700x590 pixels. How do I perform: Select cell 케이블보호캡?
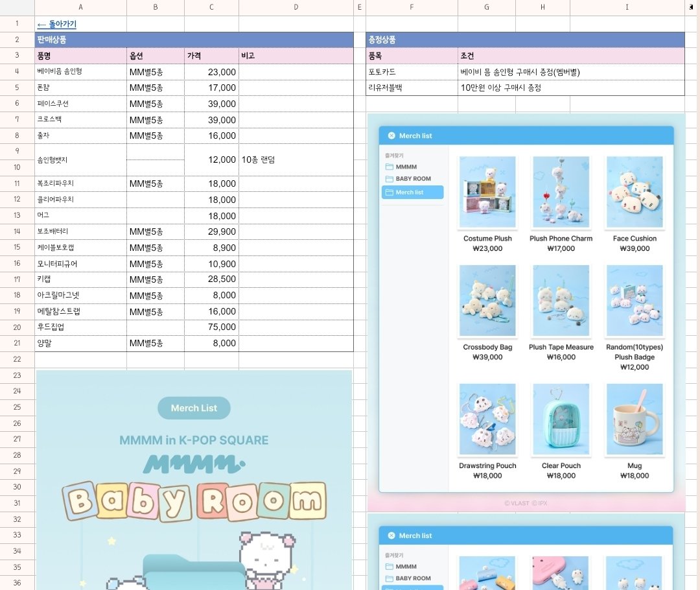(80, 248)
